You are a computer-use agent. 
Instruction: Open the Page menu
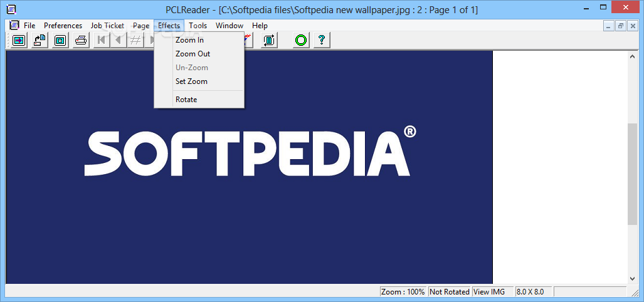pyautogui.click(x=141, y=26)
